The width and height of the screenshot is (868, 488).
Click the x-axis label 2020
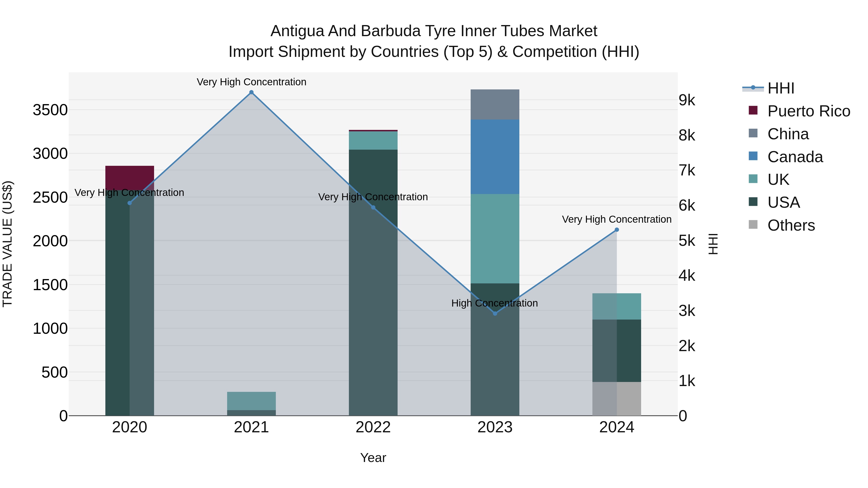[130, 427]
